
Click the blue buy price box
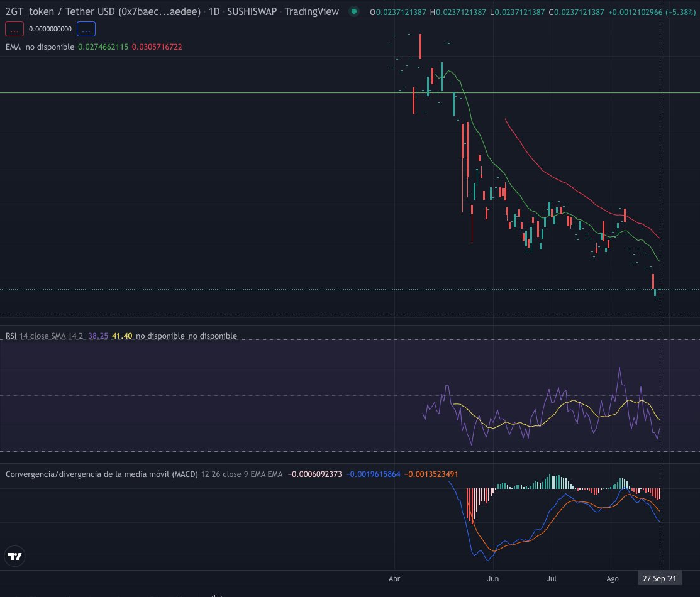(x=86, y=29)
